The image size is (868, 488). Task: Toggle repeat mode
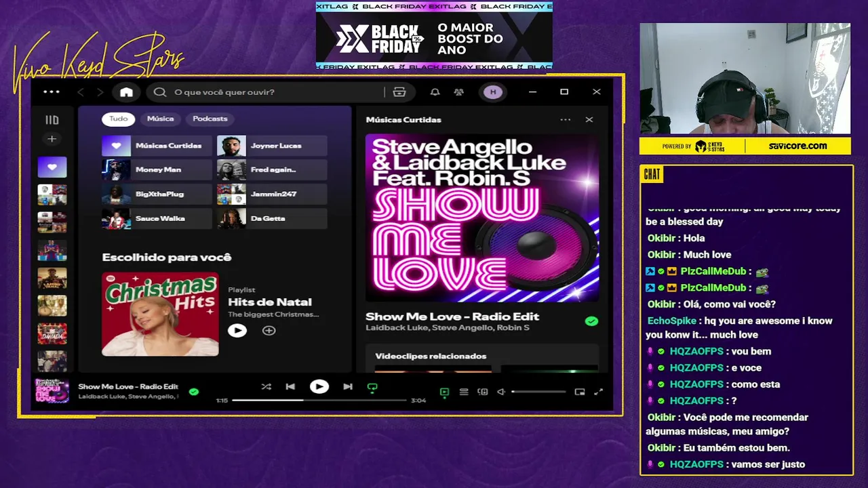[372, 388]
